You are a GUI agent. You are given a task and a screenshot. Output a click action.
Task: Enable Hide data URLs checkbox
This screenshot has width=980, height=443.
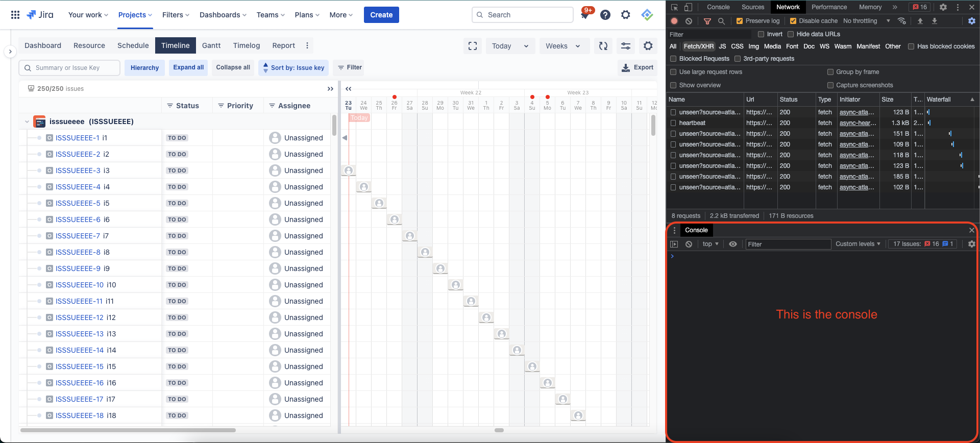(x=791, y=34)
